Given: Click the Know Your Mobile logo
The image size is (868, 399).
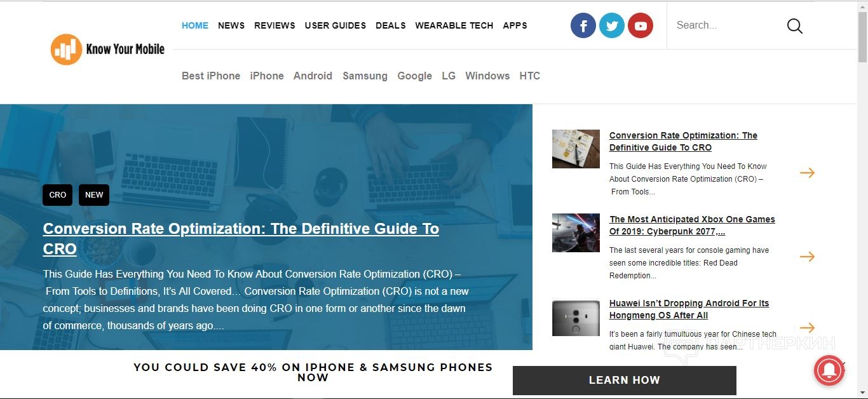Looking at the screenshot, I should (107, 50).
